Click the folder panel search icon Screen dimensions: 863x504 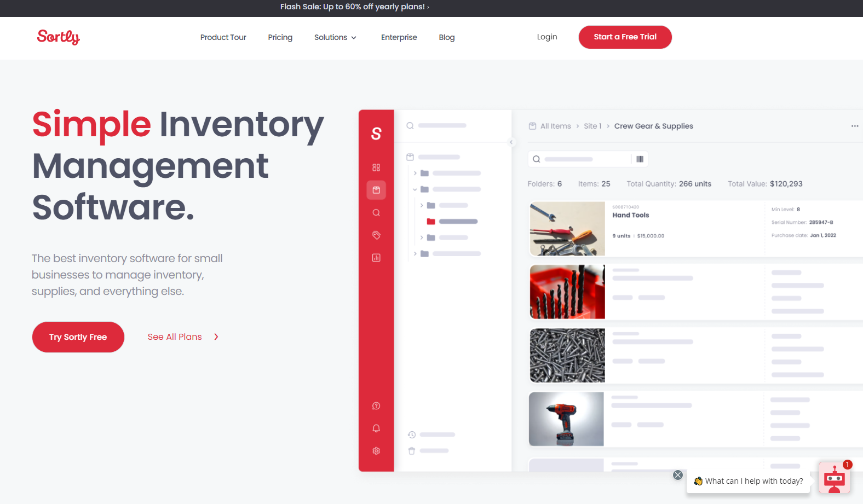[x=410, y=126]
